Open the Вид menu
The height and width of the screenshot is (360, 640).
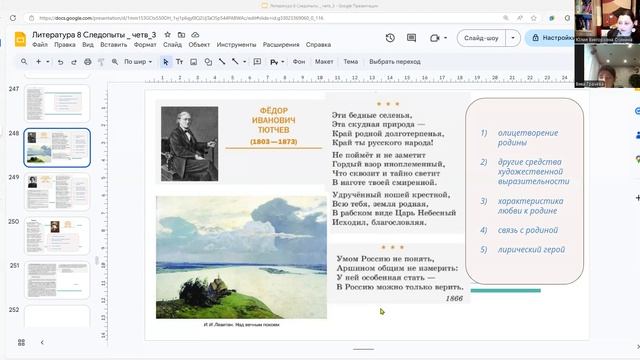[x=88, y=45]
